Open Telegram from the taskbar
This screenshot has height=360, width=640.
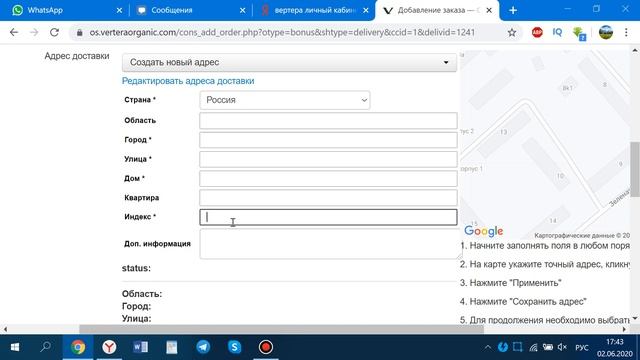click(x=203, y=347)
